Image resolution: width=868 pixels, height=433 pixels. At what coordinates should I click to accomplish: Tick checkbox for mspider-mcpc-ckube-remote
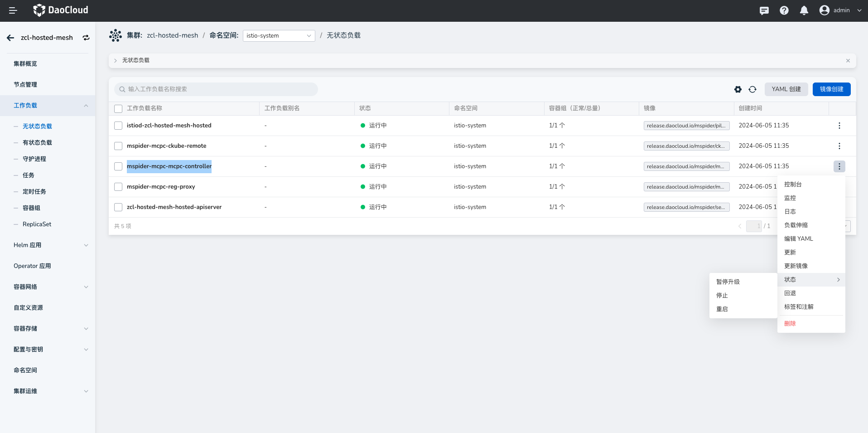pyautogui.click(x=118, y=146)
